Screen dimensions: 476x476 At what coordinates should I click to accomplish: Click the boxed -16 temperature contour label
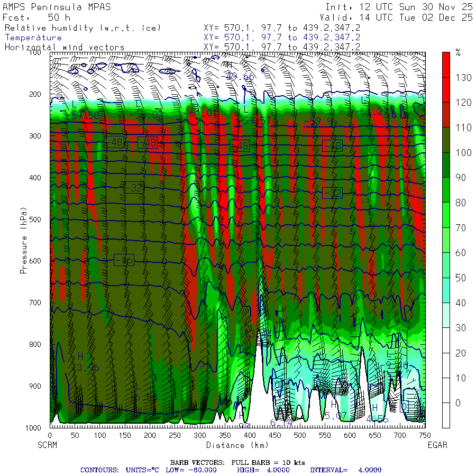[x=124, y=260]
